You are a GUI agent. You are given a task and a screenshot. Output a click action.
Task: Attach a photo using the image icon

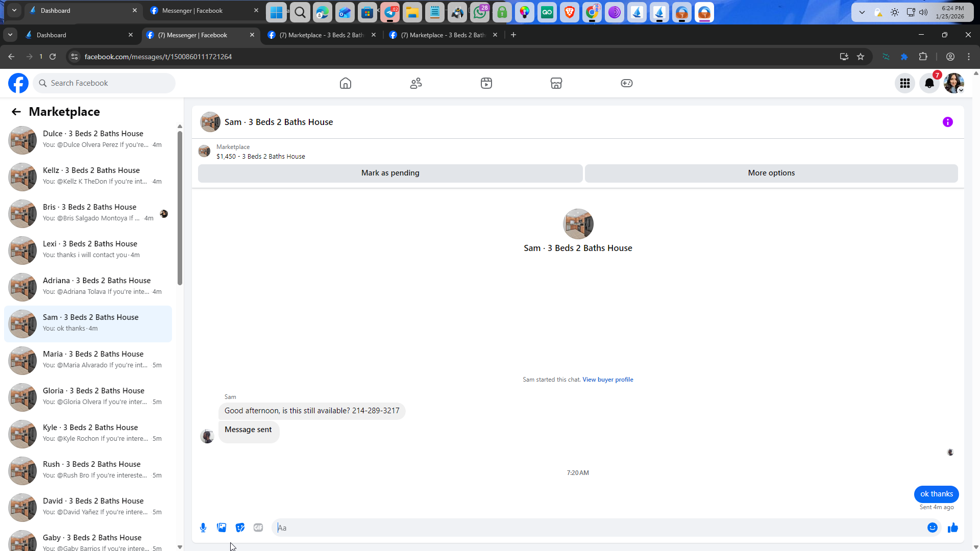pos(222,528)
